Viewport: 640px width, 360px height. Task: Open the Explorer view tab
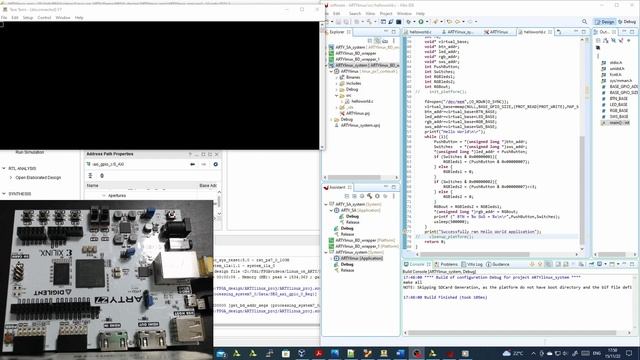click(337, 32)
